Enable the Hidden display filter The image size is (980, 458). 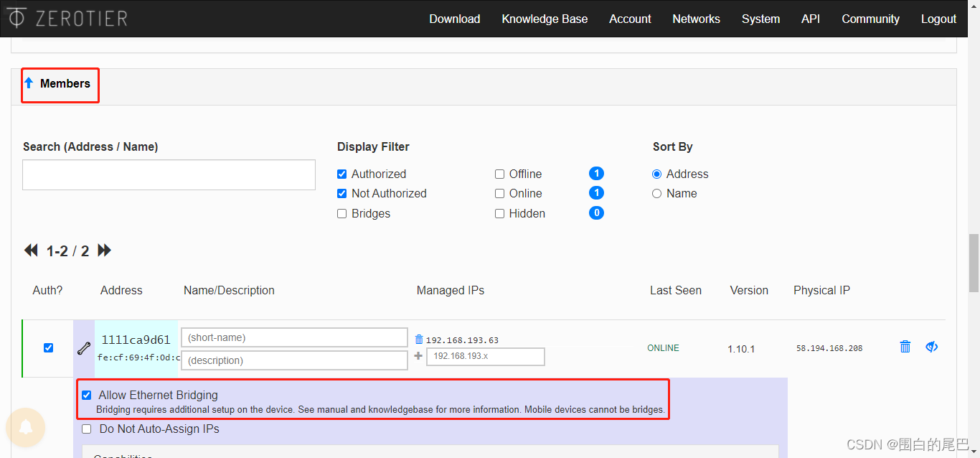(x=499, y=213)
